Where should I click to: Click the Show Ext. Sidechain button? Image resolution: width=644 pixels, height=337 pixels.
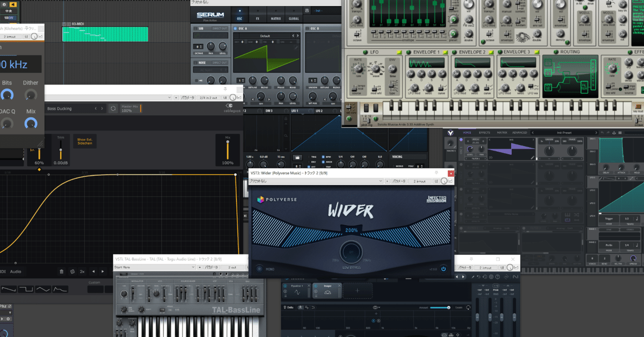[x=85, y=142]
